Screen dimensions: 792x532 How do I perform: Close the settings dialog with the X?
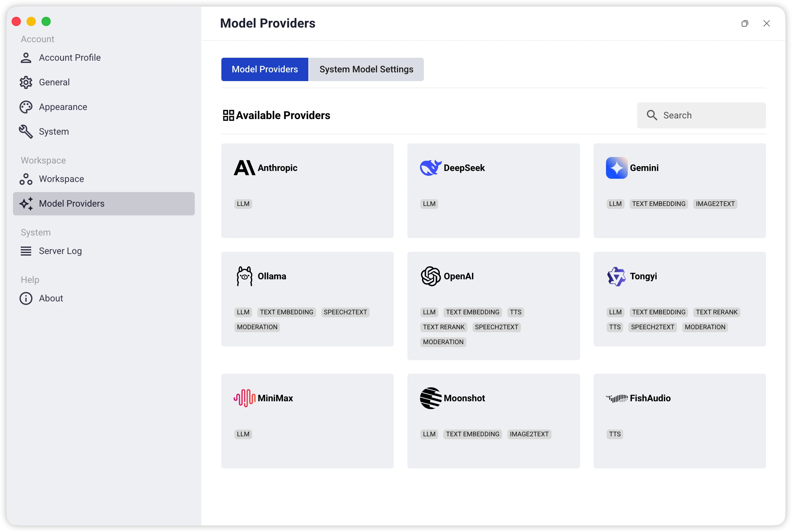[766, 23]
